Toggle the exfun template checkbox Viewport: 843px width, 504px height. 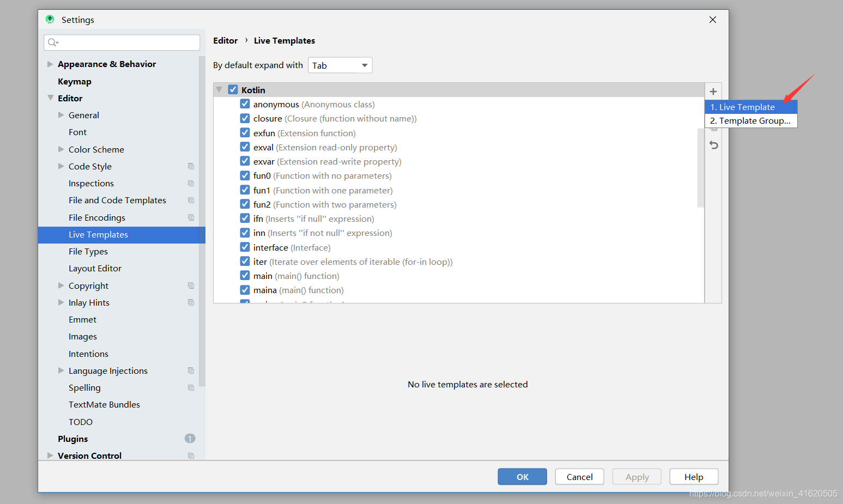pyautogui.click(x=245, y=132)
